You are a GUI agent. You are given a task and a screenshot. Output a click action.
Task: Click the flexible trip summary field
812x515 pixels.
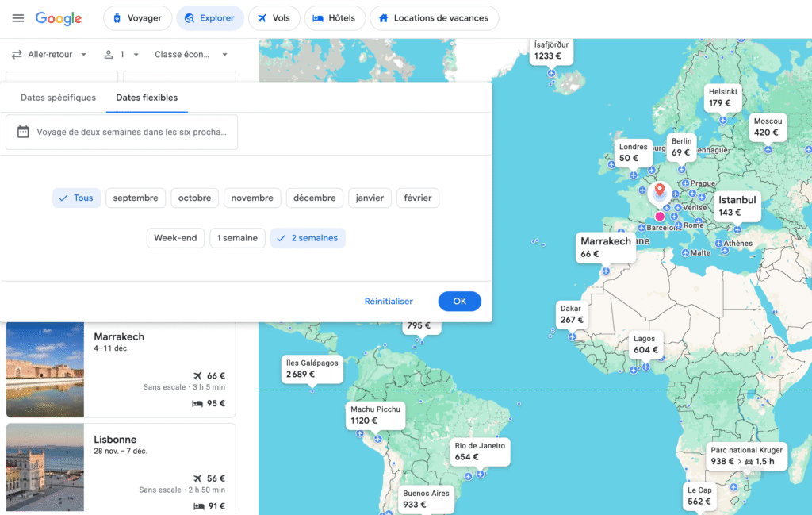pyautogui.click(x=121, y=132)
